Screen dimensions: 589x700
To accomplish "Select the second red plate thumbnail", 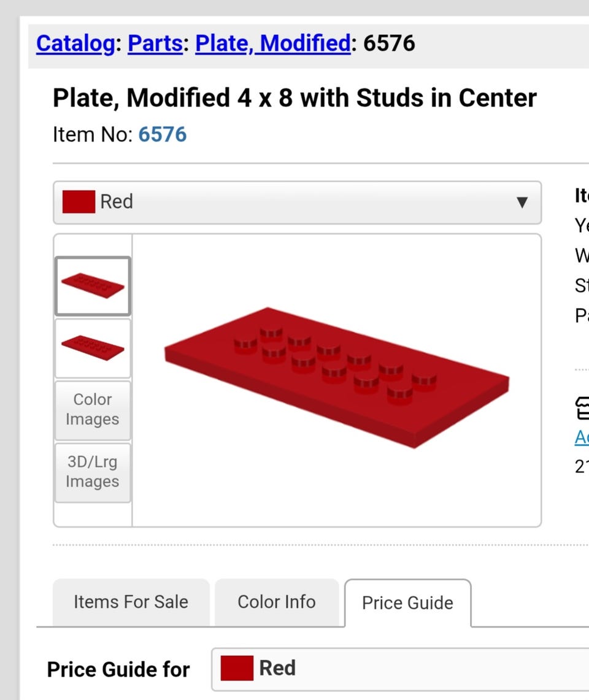I will pyautogui.click(x=93, y=348).
